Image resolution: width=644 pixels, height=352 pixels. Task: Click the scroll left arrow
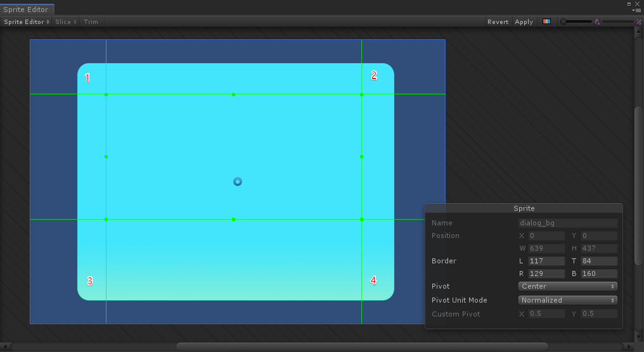click(4, 347)
